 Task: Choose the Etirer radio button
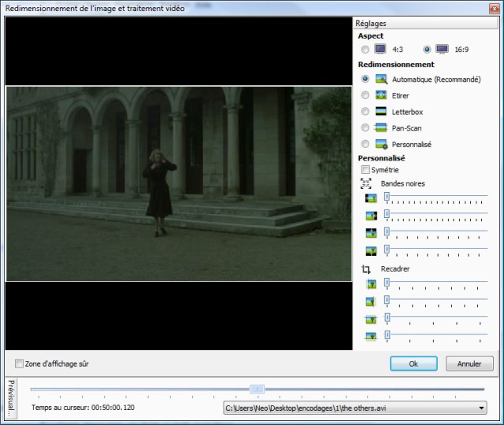tap(365, 95)
